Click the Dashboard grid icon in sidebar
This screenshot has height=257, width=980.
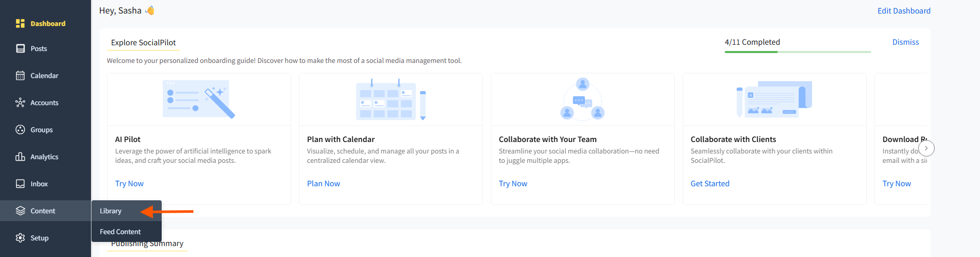coord(20,23)
